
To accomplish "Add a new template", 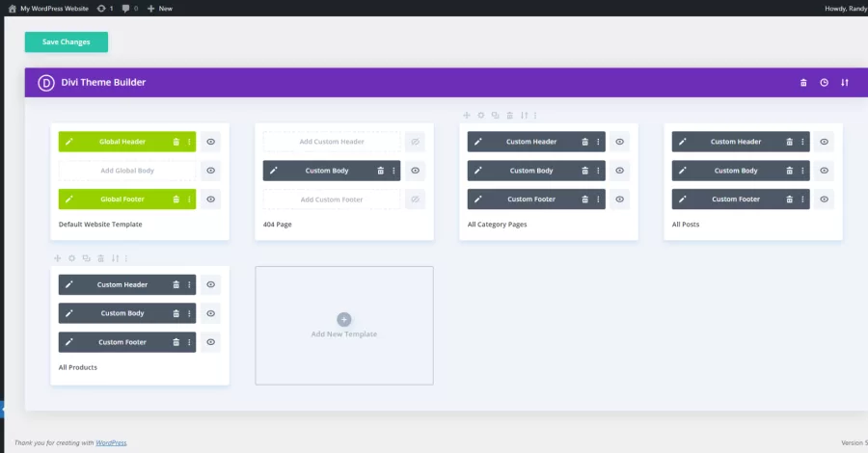I will point(343,325).
